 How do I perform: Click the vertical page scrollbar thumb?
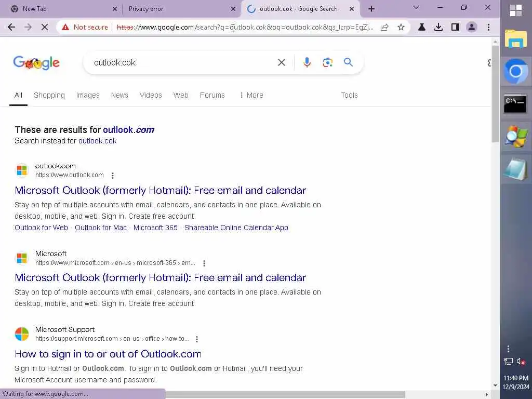(495, 94)
